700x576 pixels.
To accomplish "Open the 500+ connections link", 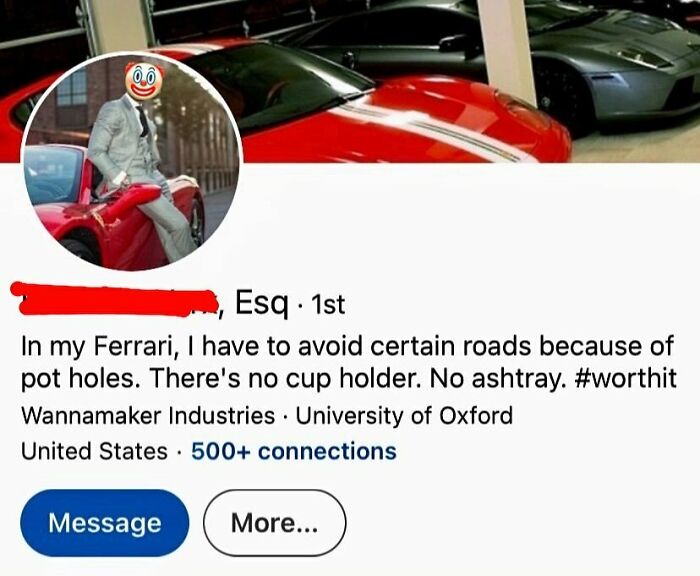I will (x=294, y=451).
